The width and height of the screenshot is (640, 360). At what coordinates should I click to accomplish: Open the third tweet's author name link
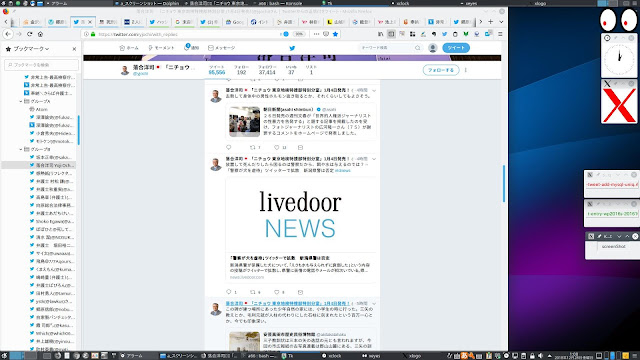288,304
